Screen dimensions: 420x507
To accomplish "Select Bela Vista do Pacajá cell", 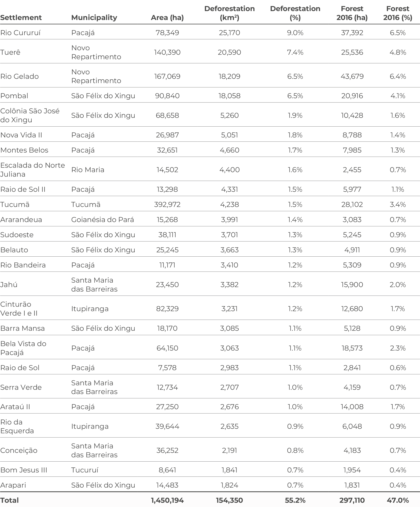I will click(23, 348).
